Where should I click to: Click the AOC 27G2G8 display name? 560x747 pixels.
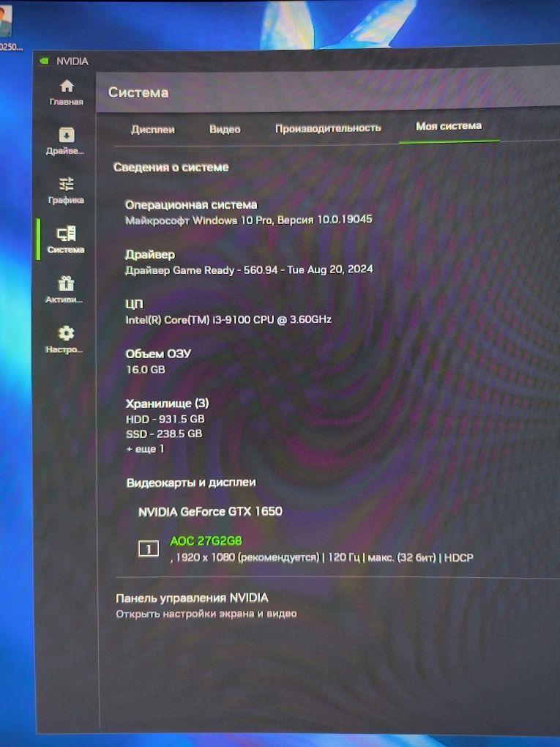pyautogui.click(x=206, y=540)
